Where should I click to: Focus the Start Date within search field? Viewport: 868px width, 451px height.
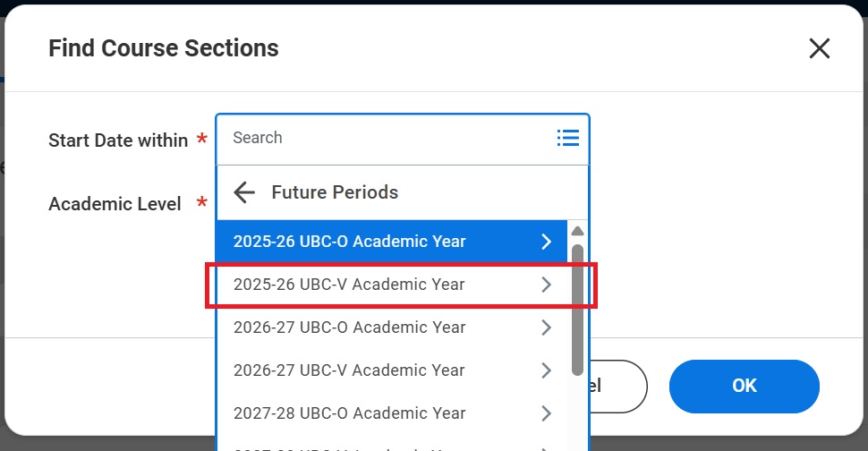click(387, 138)
